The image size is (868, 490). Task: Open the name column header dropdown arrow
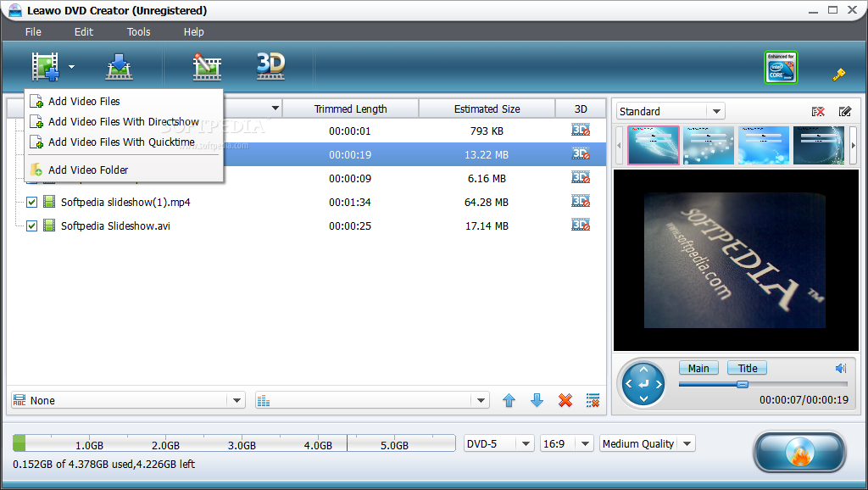[x=275, y=109]
